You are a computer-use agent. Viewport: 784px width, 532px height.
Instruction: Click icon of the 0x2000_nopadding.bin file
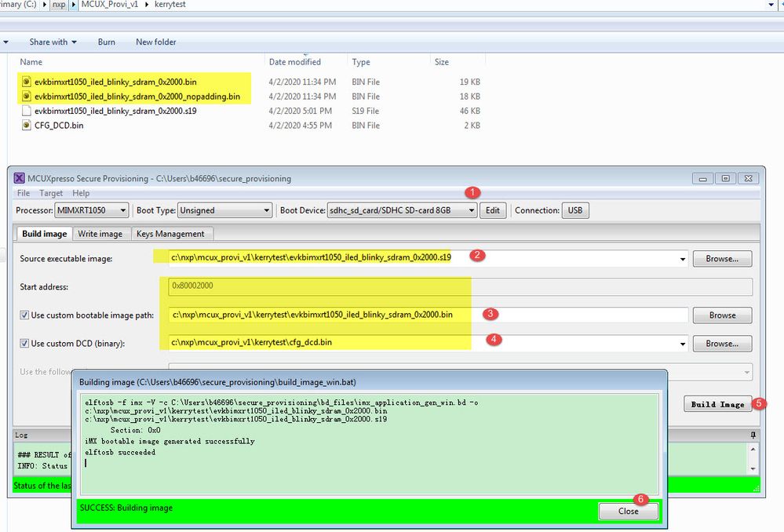click(27, 96)
